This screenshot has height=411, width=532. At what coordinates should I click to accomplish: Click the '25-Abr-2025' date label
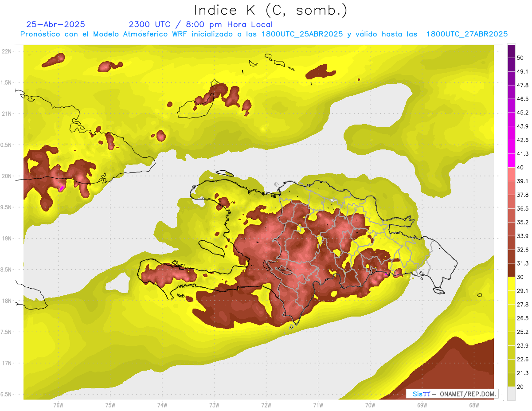[x=55, y=24]
